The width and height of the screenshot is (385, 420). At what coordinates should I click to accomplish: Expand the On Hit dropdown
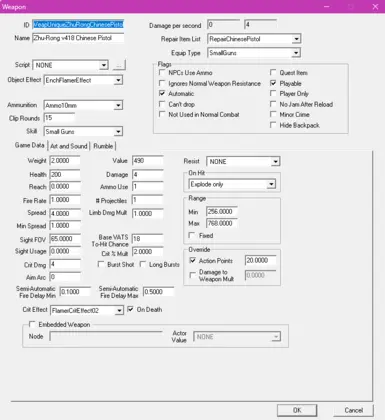click(271, 184)
